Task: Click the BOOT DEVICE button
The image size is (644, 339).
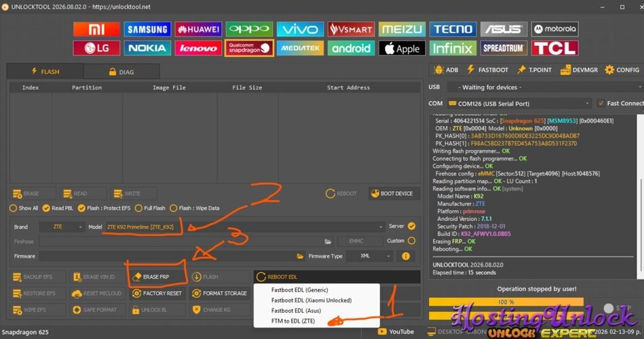Action: (393, 193)
